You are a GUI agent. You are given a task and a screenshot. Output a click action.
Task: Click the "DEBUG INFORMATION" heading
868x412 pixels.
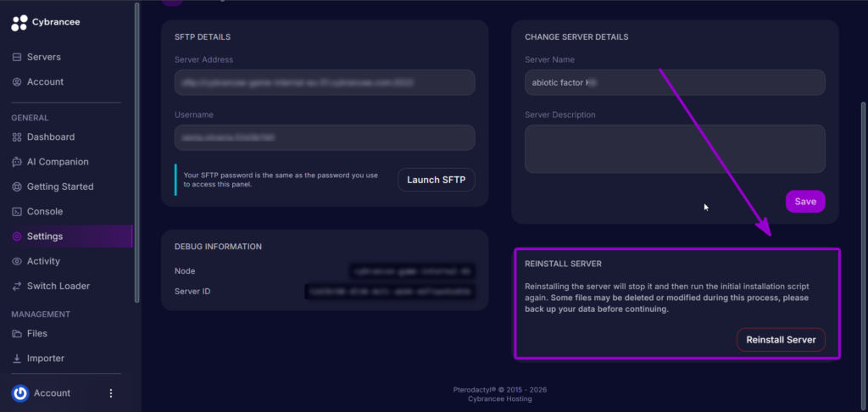pos(218,247)
